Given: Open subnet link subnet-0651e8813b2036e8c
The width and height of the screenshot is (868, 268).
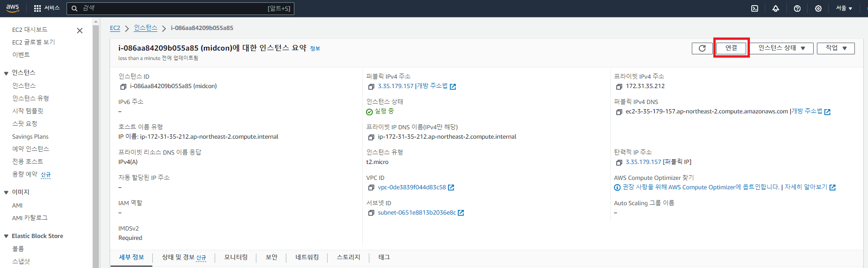Looking at the screenshot, I should [417, 213].
